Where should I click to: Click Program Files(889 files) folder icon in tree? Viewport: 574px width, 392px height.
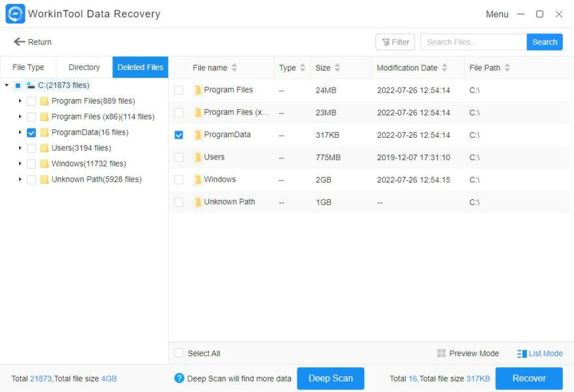(44, 101)
